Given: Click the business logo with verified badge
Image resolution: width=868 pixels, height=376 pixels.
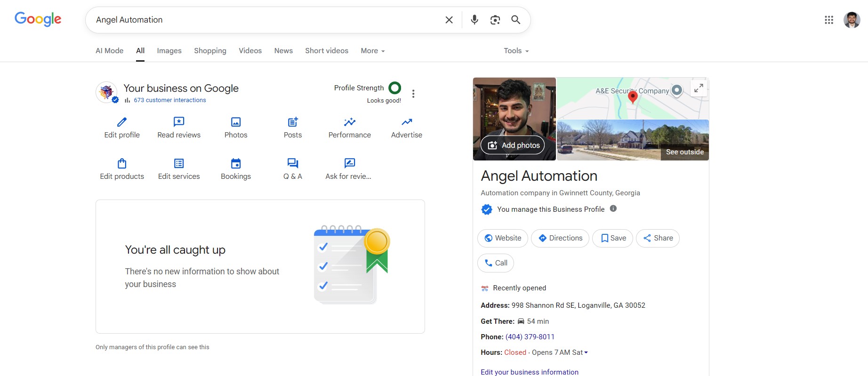Looking at the screenshot, I should [107, 92].
